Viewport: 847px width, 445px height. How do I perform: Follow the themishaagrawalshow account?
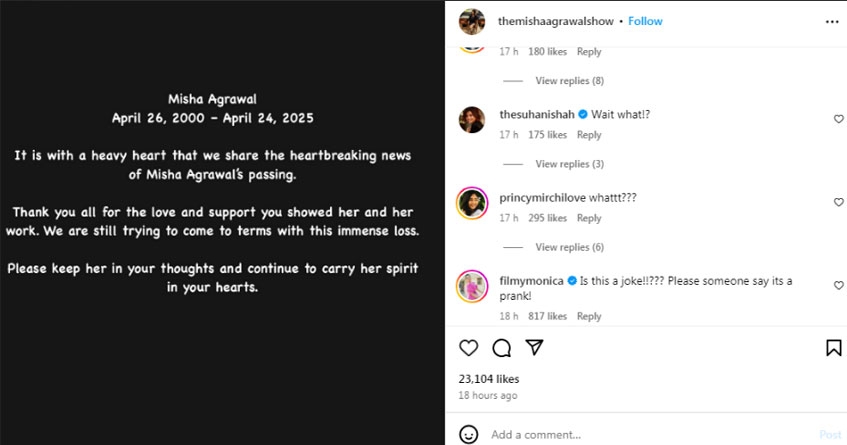coord(645,21)
